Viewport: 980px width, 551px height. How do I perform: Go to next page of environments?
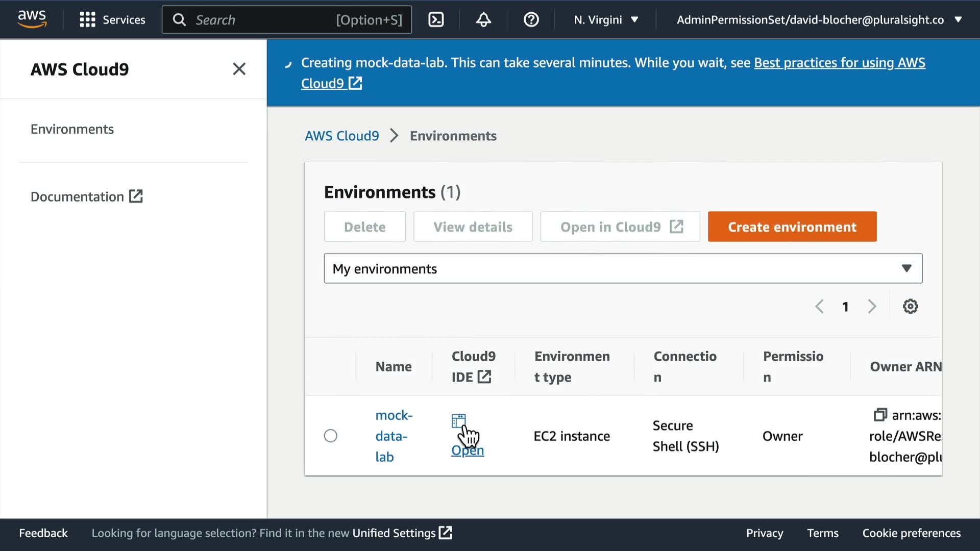(872, 307)
